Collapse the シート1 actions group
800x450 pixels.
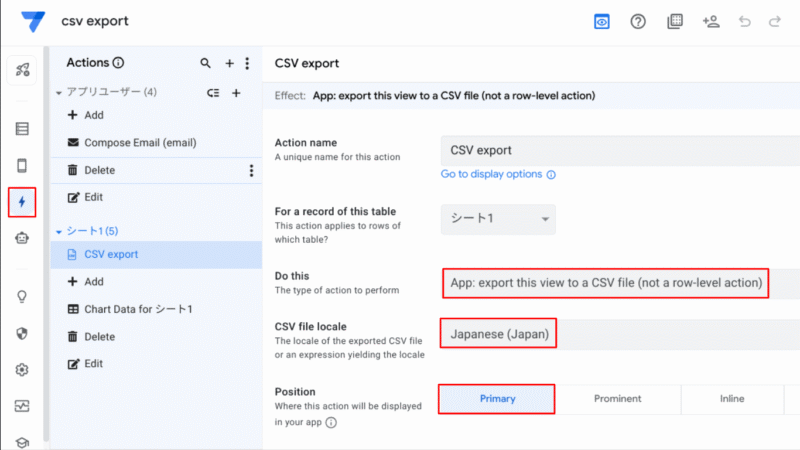(x=59, y=232)
